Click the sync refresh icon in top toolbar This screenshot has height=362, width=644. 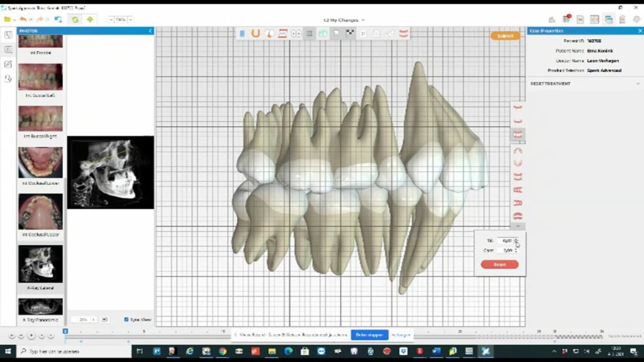(x=58, y=19)
